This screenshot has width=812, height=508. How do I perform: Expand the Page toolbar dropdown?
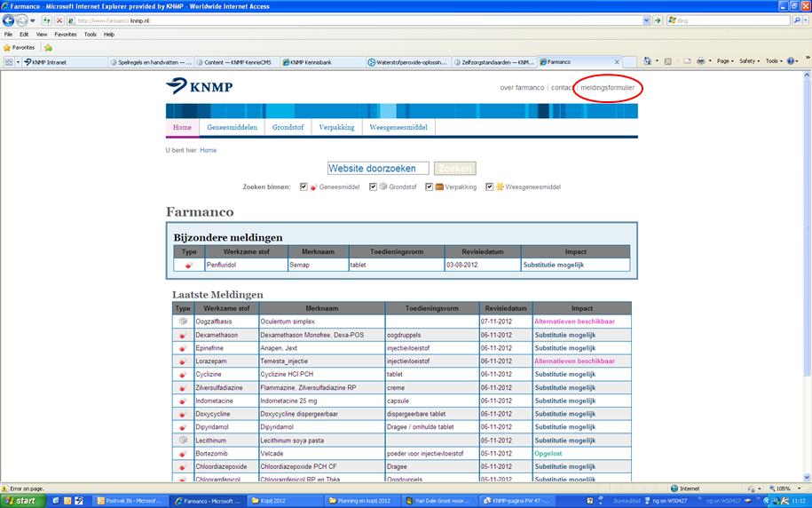point(725,61)
